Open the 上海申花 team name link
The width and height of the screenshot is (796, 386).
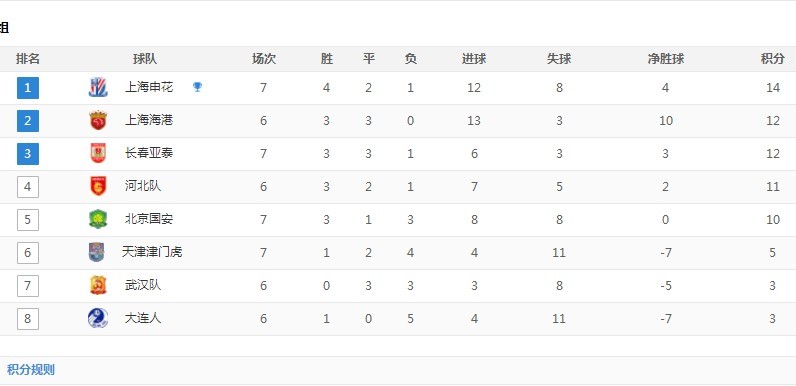tap(149, 87)
